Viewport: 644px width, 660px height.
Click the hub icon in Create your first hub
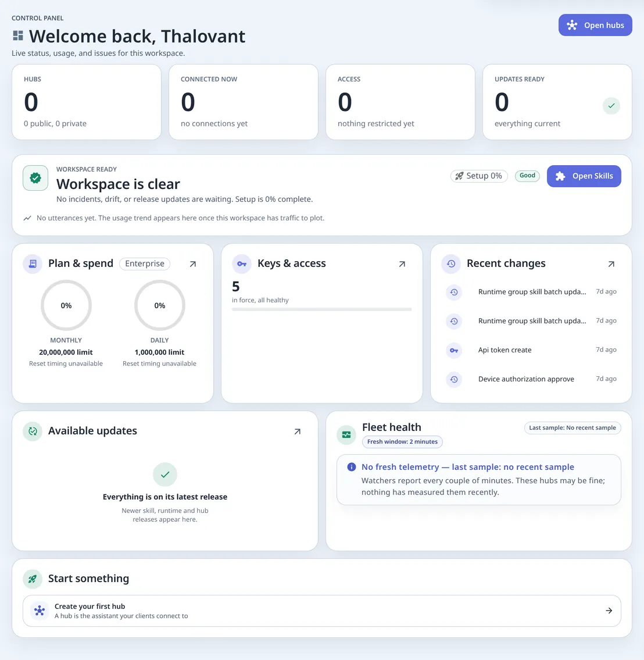coord(40,611)
